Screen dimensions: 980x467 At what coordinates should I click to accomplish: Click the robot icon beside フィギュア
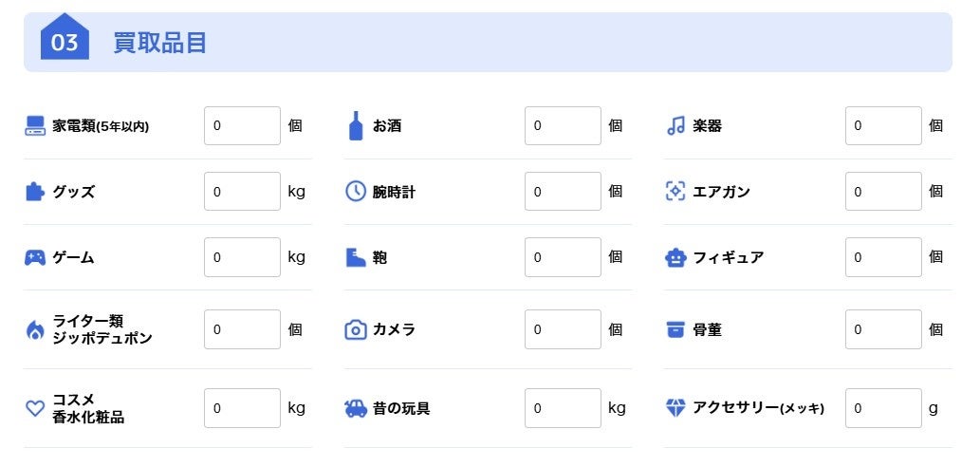point(675,257)
